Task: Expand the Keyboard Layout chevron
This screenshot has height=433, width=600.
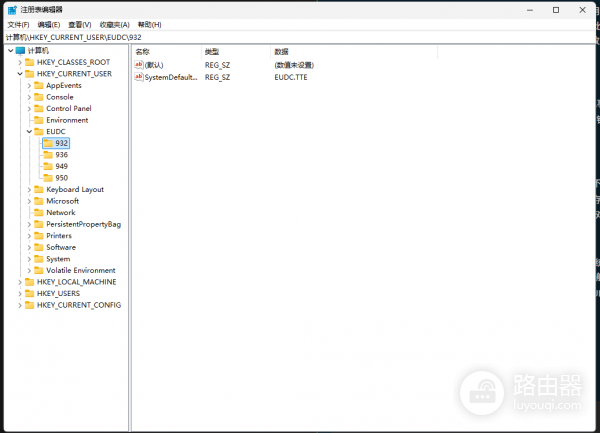Action: tap(29, 190)
